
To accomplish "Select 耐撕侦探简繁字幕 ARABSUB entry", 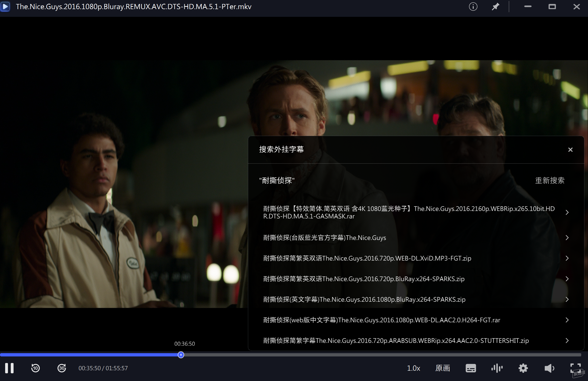I will pos(396,341).
